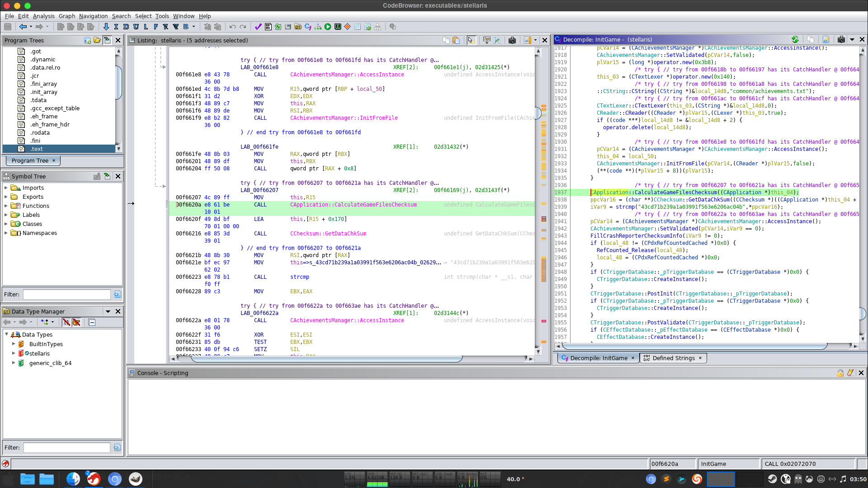
Task: Switch to the Defined Strings tab
Action: [673, 358]
